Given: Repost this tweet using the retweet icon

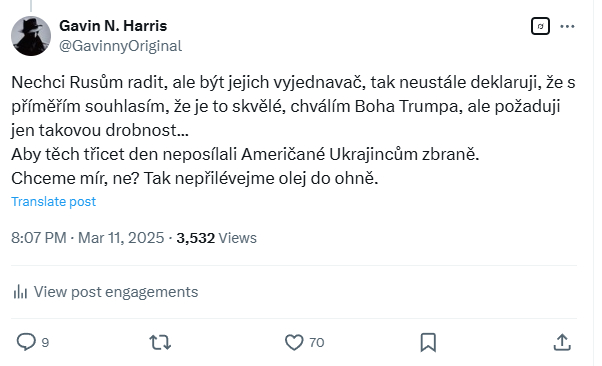Looking at the screenshot, I should [x=160, y=342].
